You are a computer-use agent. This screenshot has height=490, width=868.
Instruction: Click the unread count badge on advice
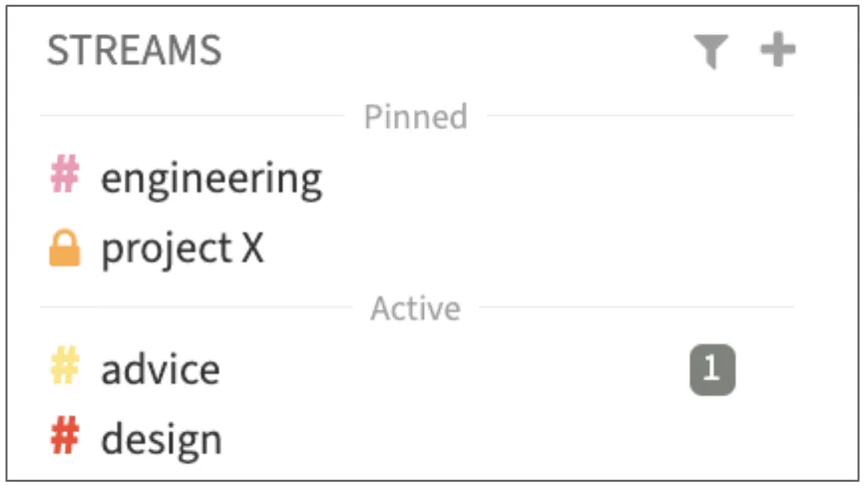point(711,369)
